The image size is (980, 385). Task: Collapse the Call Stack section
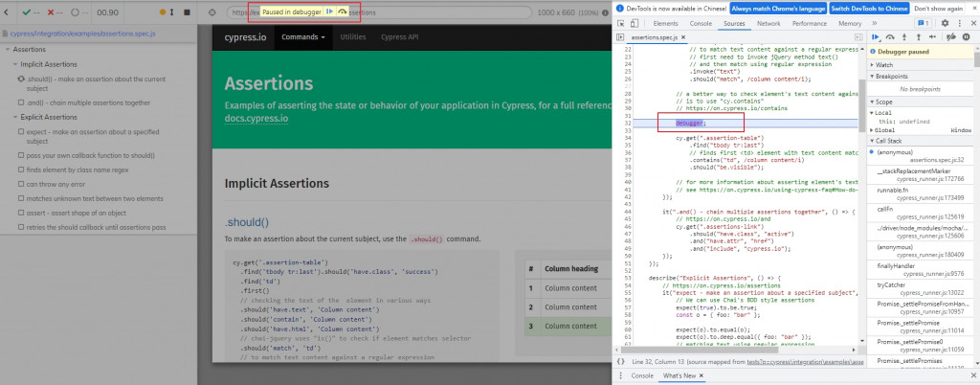920,141
